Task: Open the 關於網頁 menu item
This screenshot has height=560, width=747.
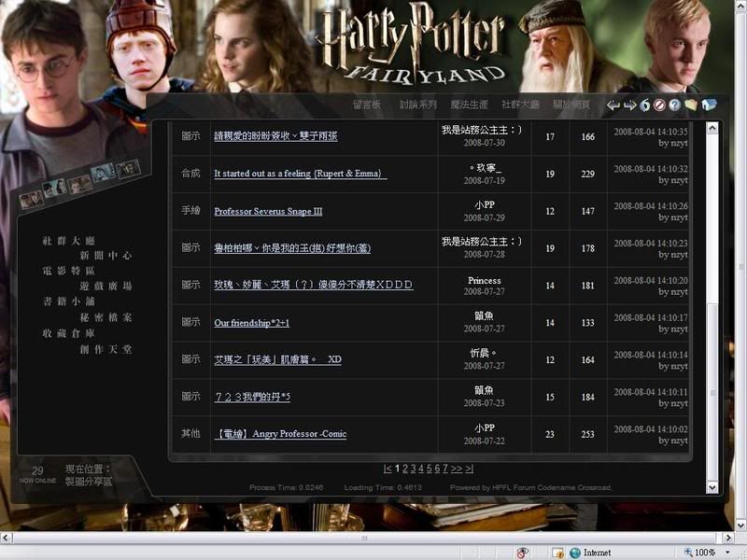Action: pos(571,105)
